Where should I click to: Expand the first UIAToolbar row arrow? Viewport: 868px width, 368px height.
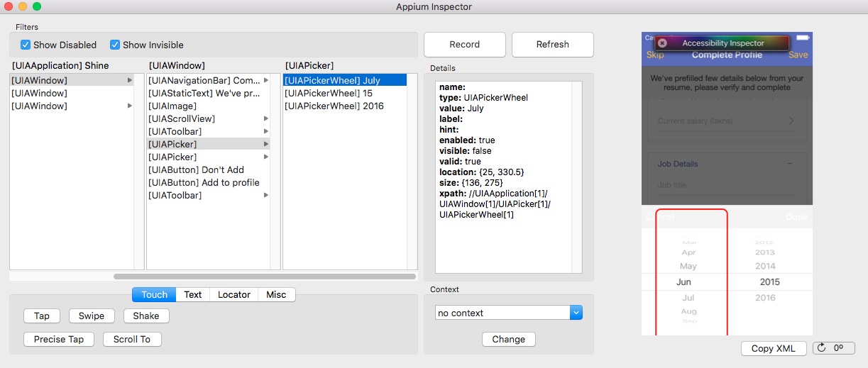(266, 131)
